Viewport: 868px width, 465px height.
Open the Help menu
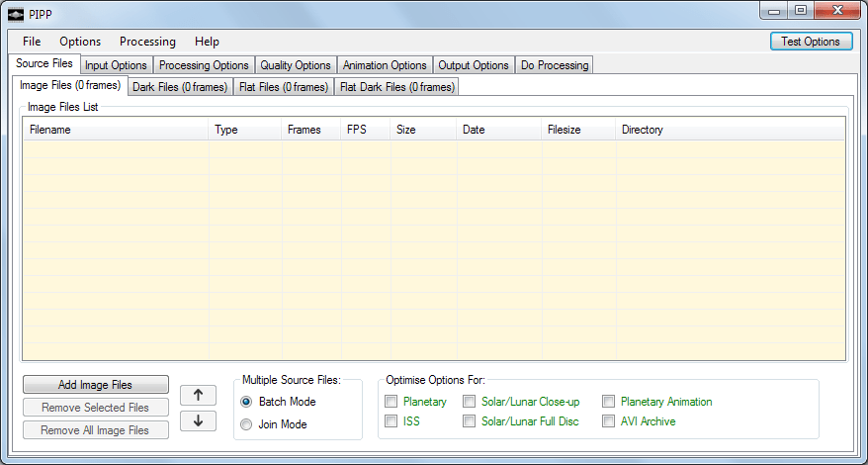click(x=207, y=42)
